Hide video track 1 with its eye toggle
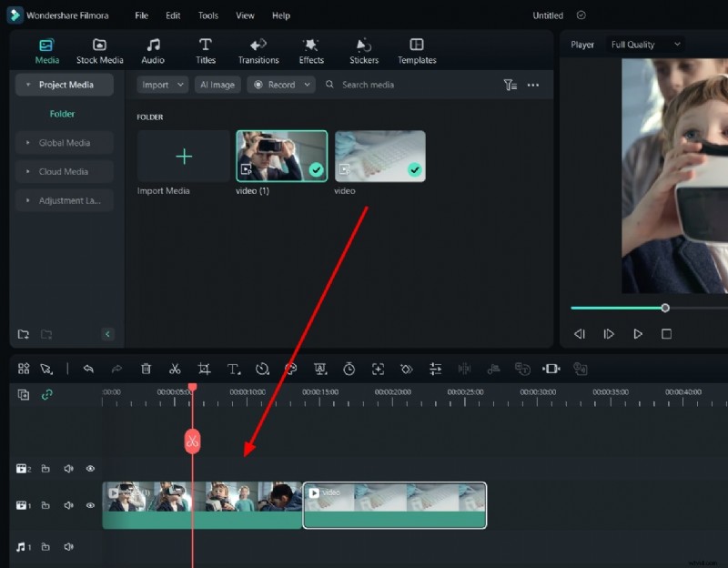Image resolution: width=728 pixels, height=568 pixels. [90, 505]
